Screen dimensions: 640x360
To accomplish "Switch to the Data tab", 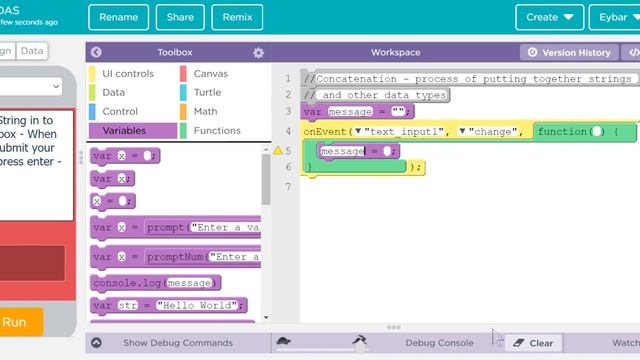I will [32, 51].
